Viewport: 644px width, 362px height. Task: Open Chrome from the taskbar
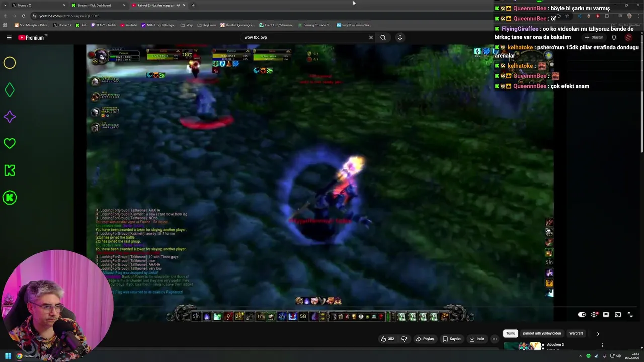click(20, 356)
